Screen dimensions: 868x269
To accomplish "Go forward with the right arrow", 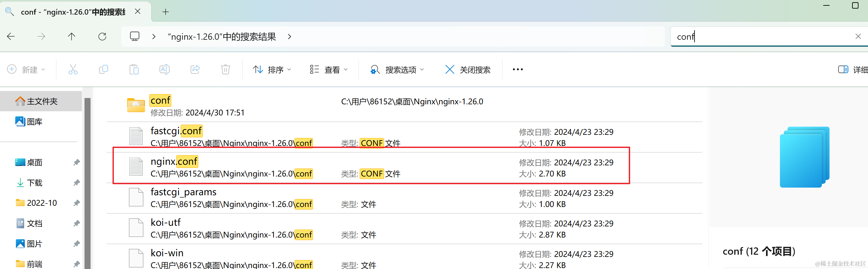I will 41,36.
